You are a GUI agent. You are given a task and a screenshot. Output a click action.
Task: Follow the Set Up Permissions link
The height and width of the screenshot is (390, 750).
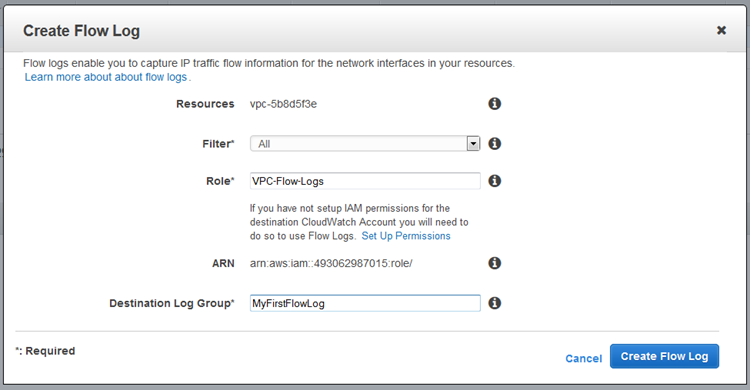coord(406,236)
